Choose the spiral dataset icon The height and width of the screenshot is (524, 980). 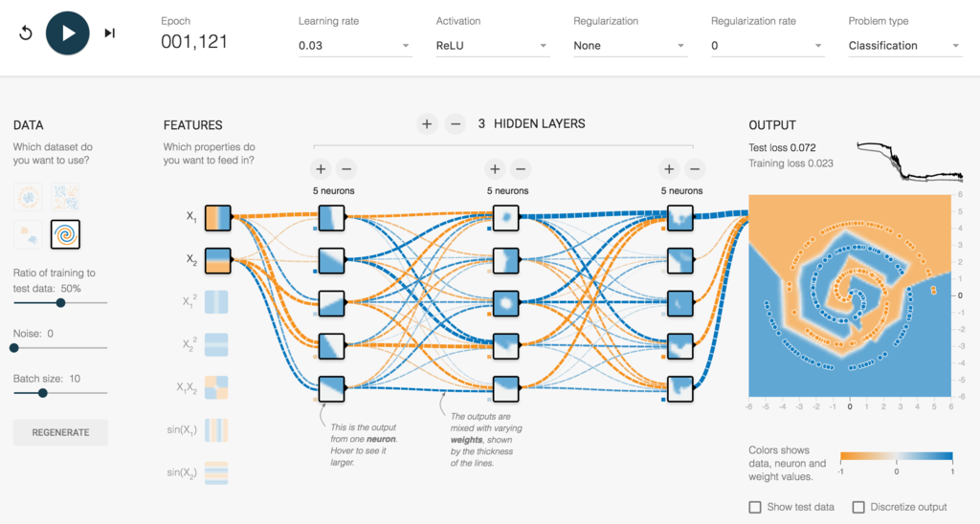pyautogui.click(x=66, y=234)
